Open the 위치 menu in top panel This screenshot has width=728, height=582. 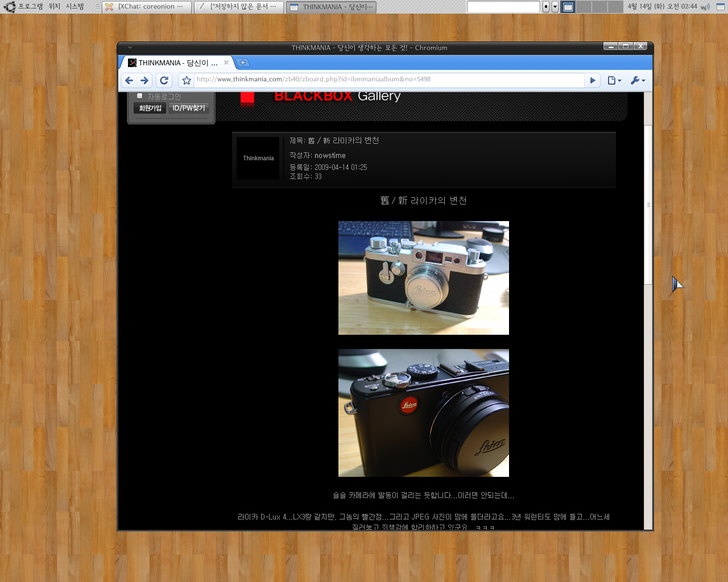[x=55, y=7]
